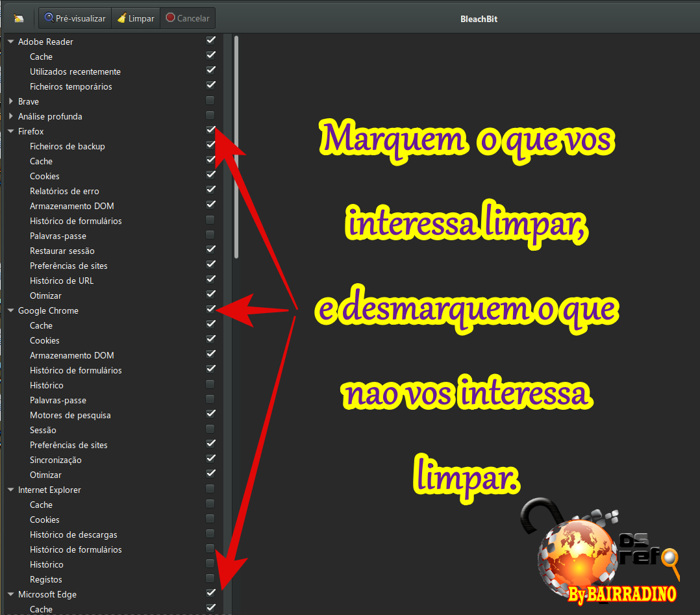
Task: Uncheck Motores de pesquisa checkbox
Action: pos(210,414)
